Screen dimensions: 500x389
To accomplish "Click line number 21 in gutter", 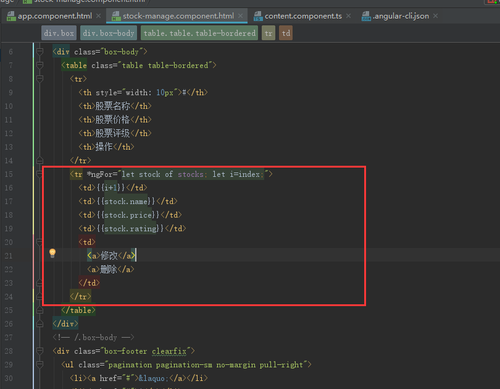I will click(x=9, y=256).
